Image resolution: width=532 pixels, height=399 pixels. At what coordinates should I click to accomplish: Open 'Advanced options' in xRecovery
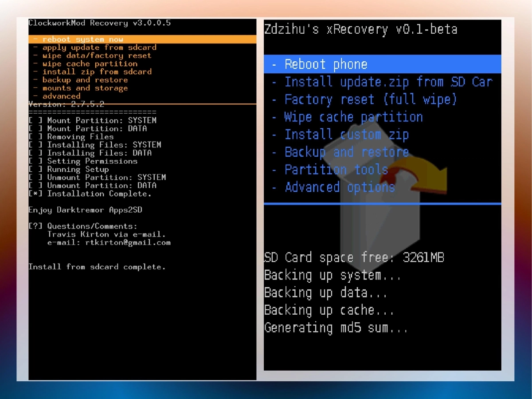(339, 187)
